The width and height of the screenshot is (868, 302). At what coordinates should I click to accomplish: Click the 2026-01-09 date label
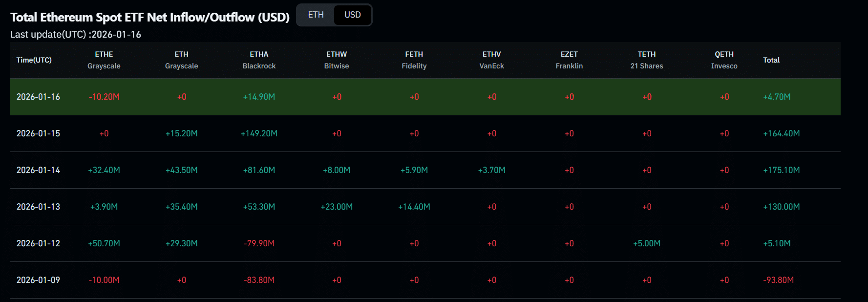[x=39, y=280]
